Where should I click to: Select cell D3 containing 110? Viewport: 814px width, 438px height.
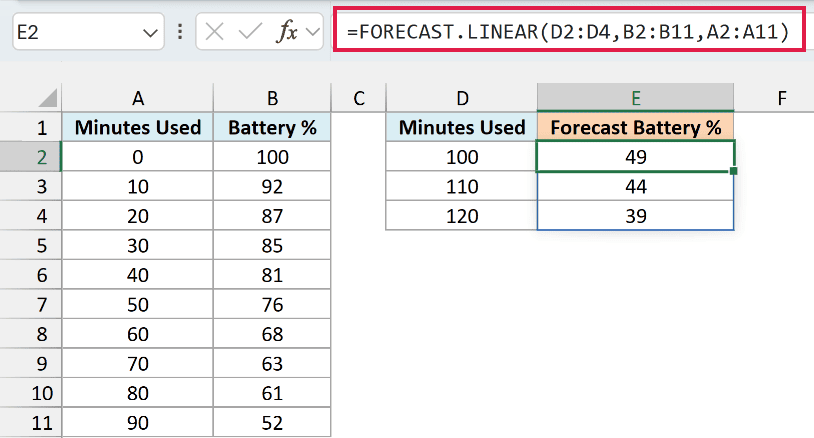[462, 186]
